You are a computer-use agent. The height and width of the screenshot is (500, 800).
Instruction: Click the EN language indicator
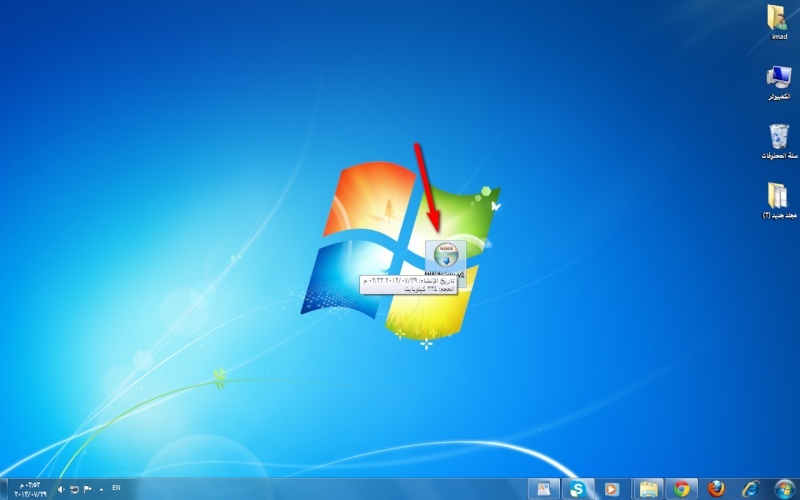[116, 488]
